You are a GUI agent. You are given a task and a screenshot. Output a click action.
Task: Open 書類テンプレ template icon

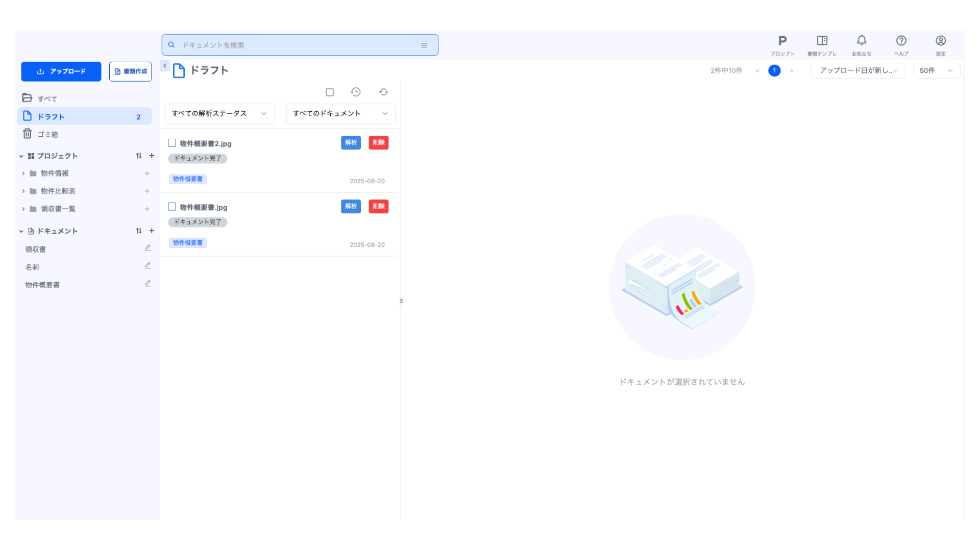click(822, 45)
